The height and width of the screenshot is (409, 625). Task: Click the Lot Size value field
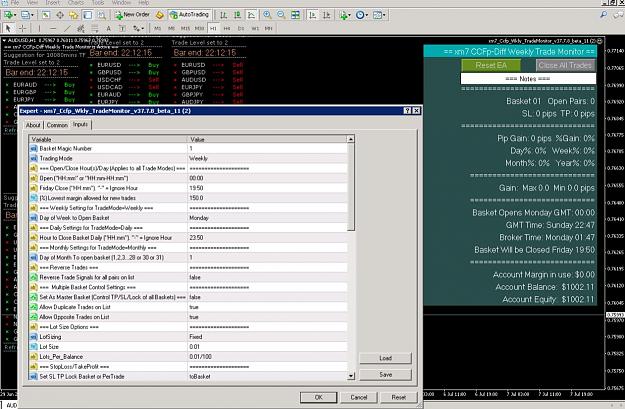267,347
